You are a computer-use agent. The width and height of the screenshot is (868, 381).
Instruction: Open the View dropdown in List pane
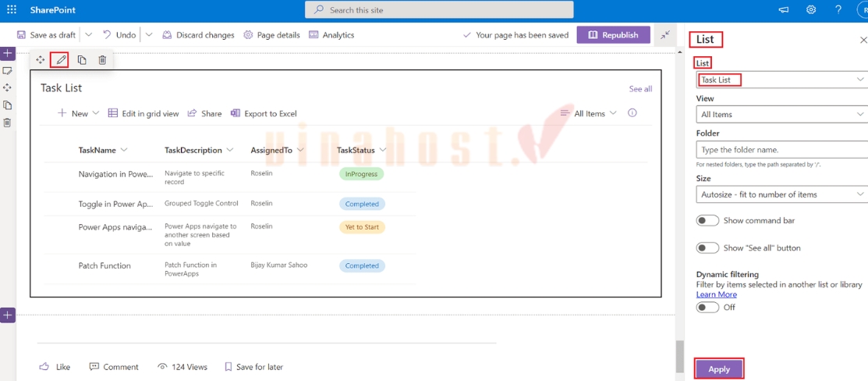(781, 114)
